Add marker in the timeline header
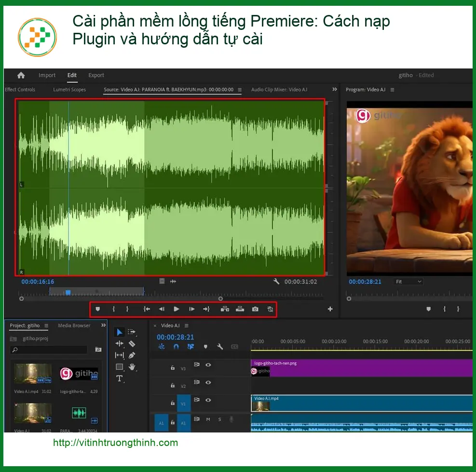This screenshot has height=472, width=476. pyautogui.click(x=205, y=346)
